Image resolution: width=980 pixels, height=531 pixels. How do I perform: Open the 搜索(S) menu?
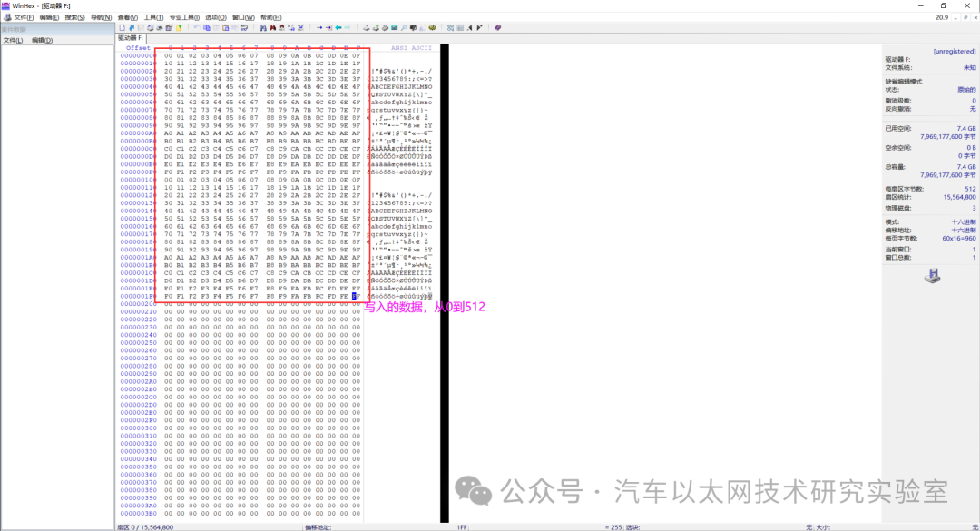pyautogui.click(x=75, y=17)
